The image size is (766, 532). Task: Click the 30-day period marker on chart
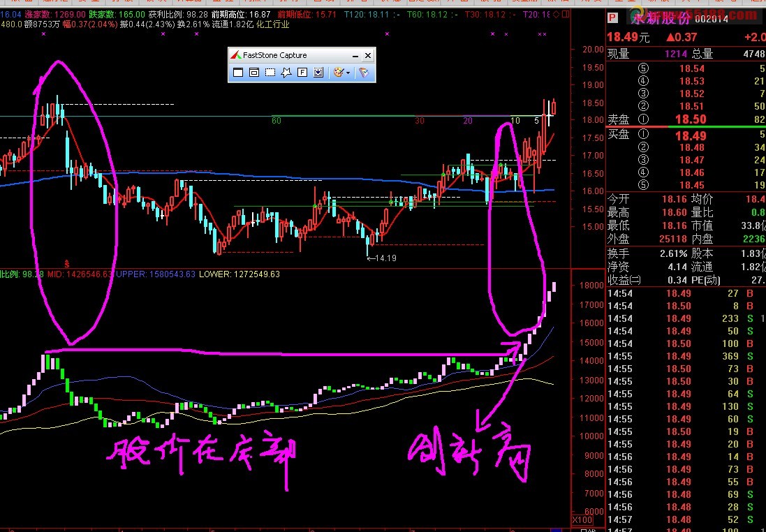419,121
